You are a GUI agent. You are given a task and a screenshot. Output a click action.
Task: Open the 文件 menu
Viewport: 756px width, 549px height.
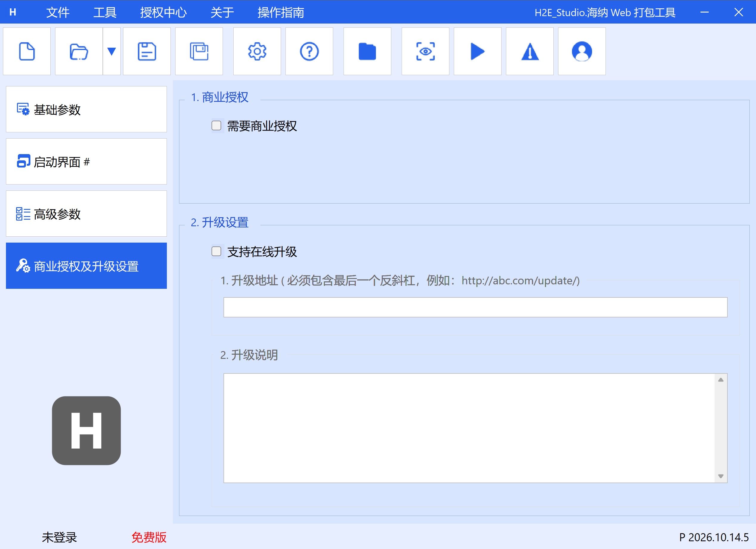[58, 12]
